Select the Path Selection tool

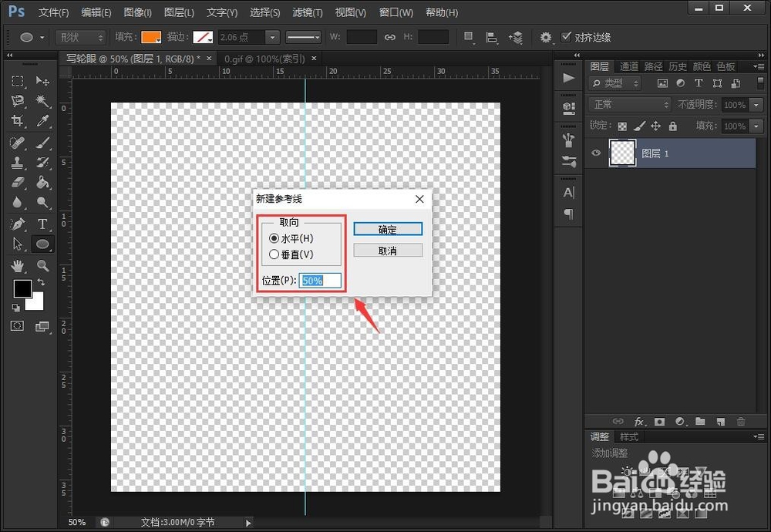click(x=18, y=244)
